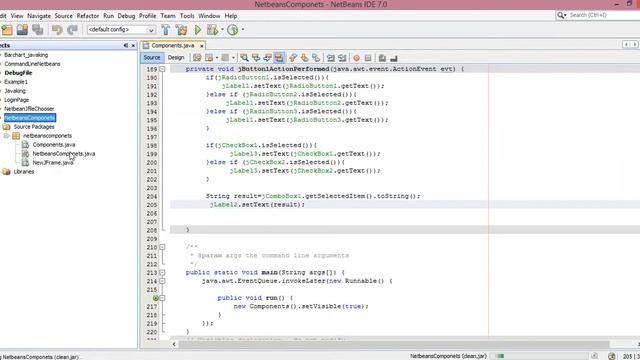Open the Debug menu

pyautogui.click(x=126, y=16)
